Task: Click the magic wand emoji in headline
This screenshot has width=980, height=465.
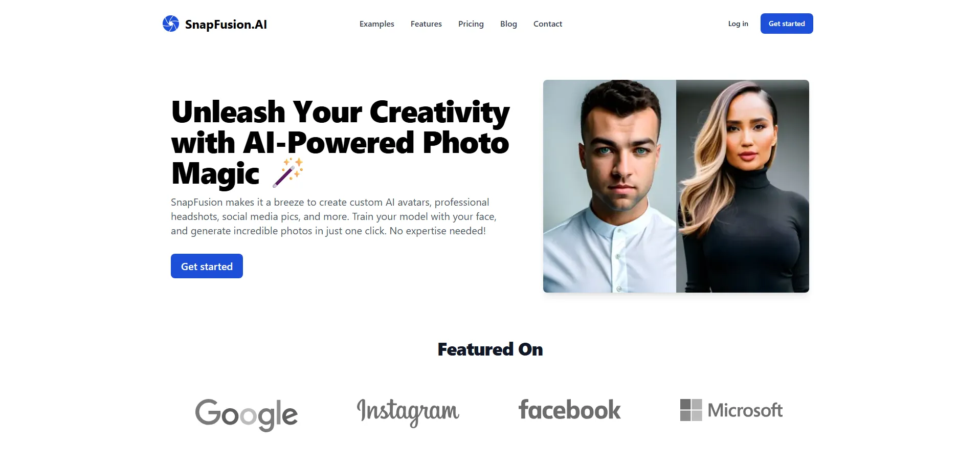Action: 288,172
